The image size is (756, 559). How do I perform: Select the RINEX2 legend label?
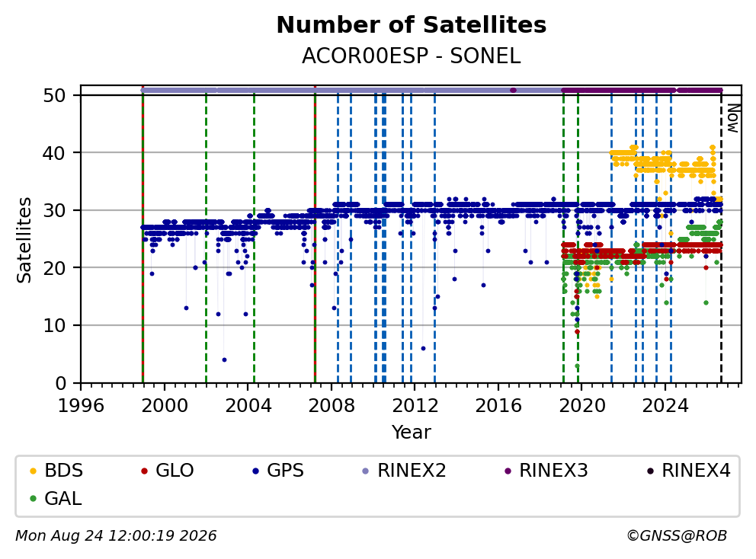[412, 471]
